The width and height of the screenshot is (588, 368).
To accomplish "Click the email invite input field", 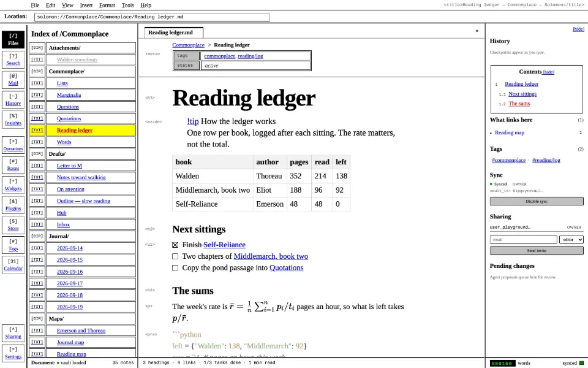I will click(523, 240).
